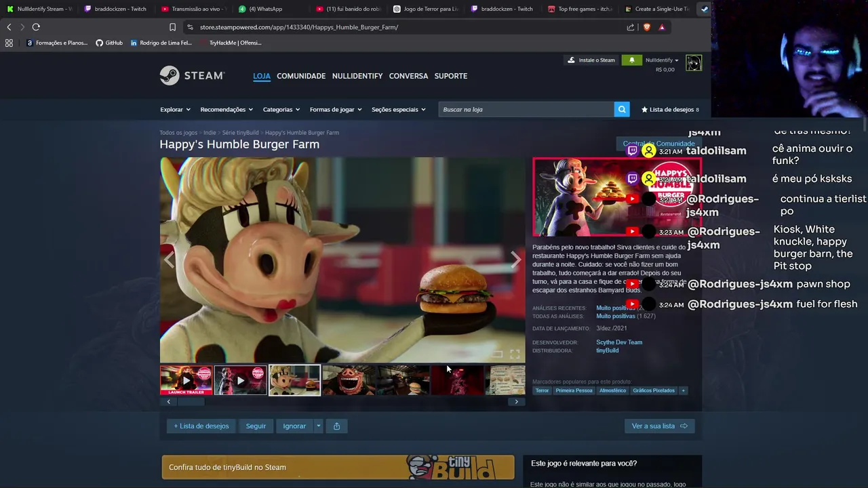
Task: Click inside the Buscar na loja field
Action: pyautogui.click(x=526, y=109)
